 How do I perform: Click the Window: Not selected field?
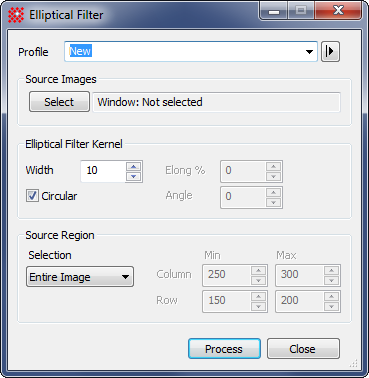216,102
